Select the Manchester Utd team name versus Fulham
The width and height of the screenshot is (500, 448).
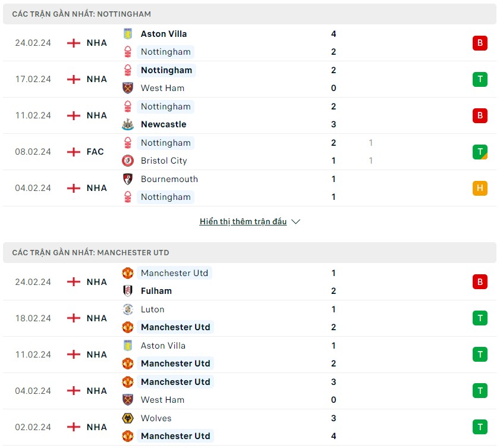coord(174,273)
